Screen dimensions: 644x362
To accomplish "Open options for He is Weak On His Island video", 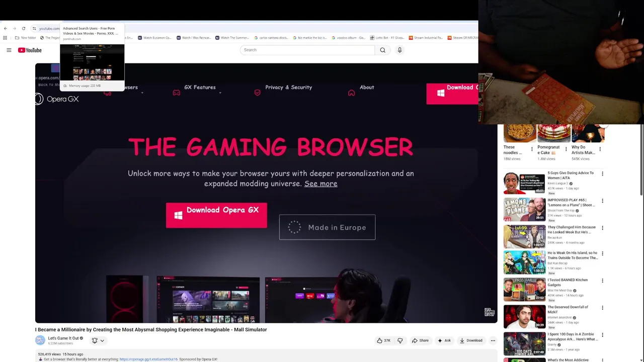I will (x=602, y=254).
